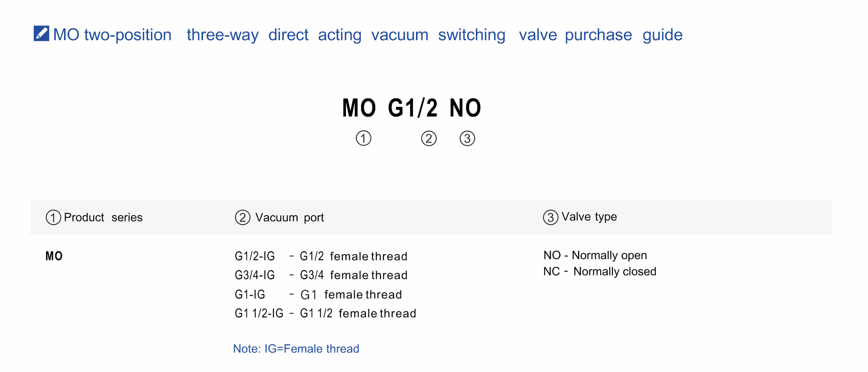
Task: Select the bold MO product series entry
Action: (54, 256)
